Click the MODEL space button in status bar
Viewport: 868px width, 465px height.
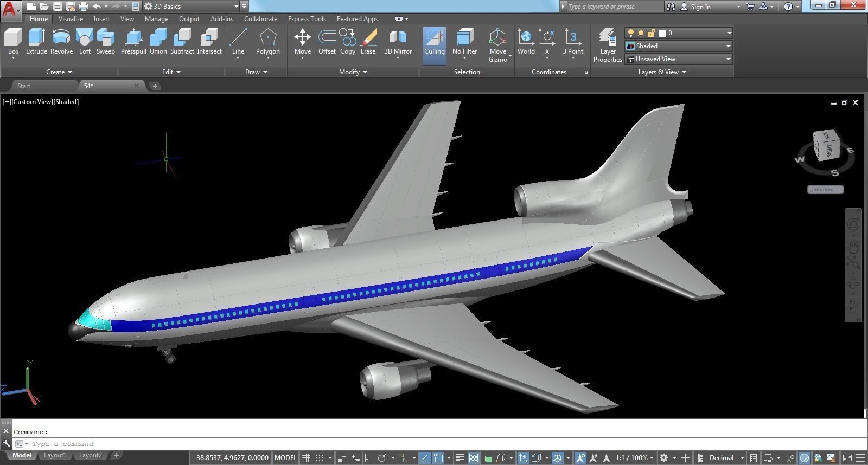coord(285,458)
